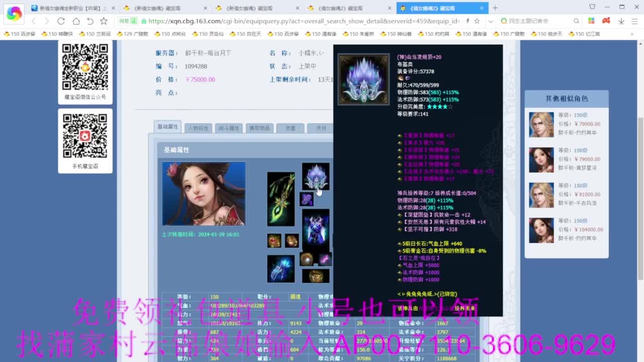Click the purple lotus helmet equipment icon
The width and height of the screenshot is (644, 362).
pyautogui.click(x=316, y=176)
